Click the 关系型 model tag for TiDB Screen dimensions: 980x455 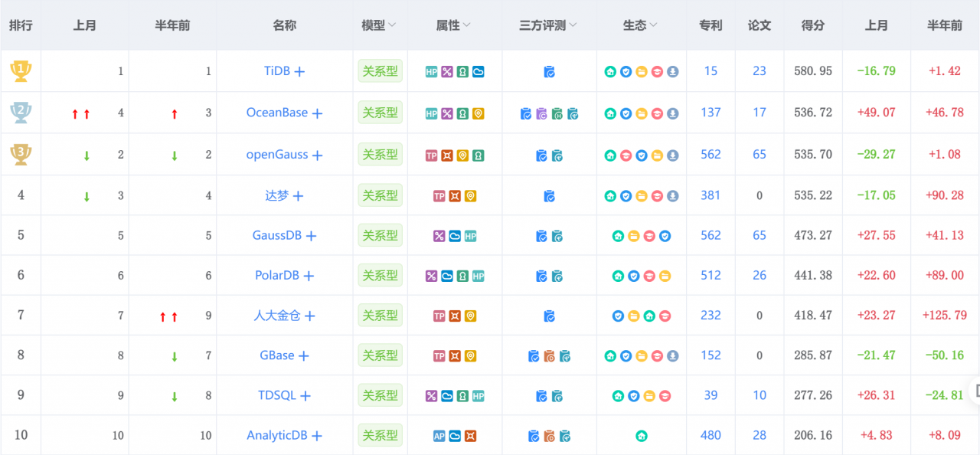coord(381,71)
